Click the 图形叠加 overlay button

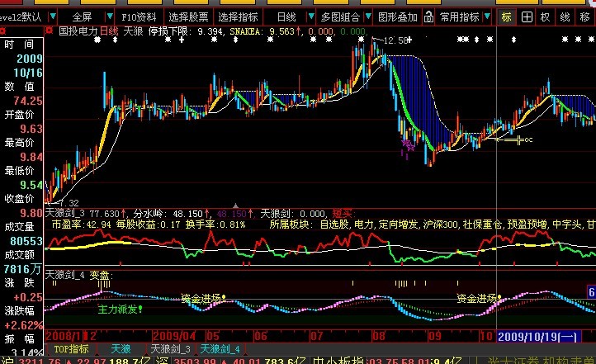398,17
